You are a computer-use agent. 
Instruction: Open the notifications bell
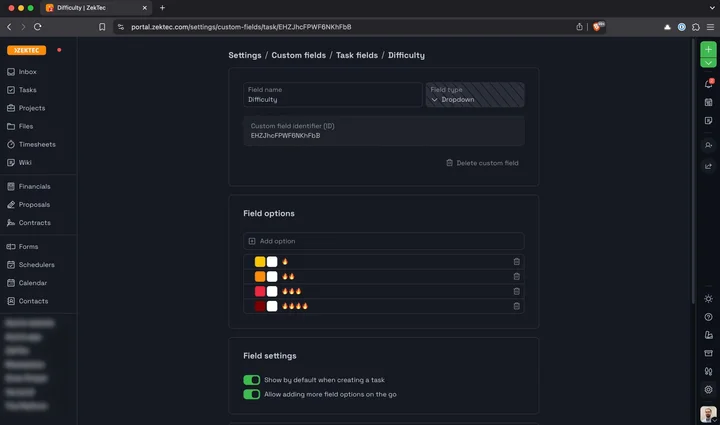coord(709,84)
